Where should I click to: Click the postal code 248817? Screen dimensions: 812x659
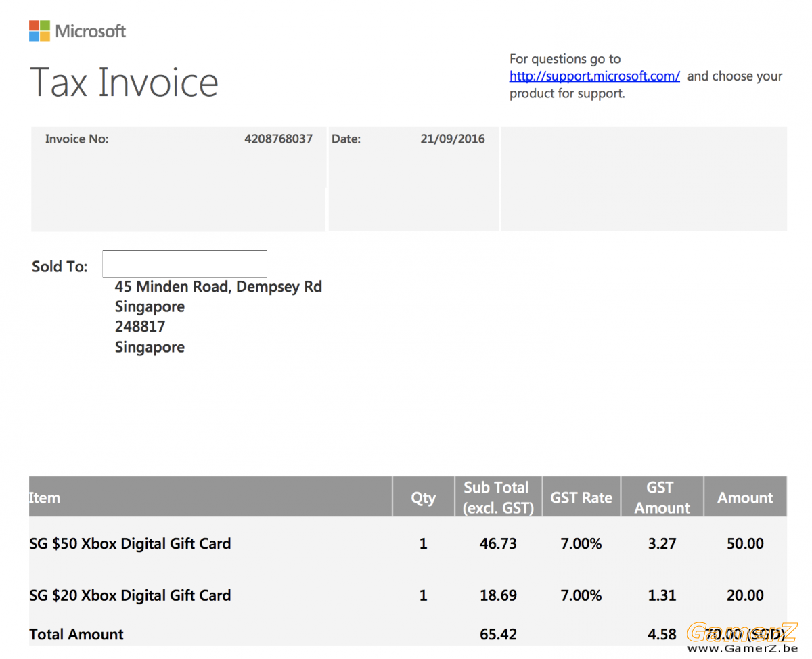(140, 327)
